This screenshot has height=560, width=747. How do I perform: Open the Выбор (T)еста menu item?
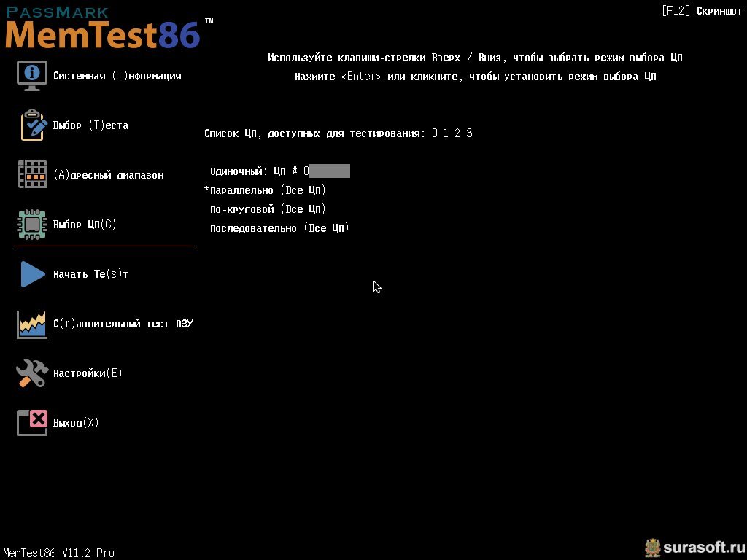[x=90, y=125]
